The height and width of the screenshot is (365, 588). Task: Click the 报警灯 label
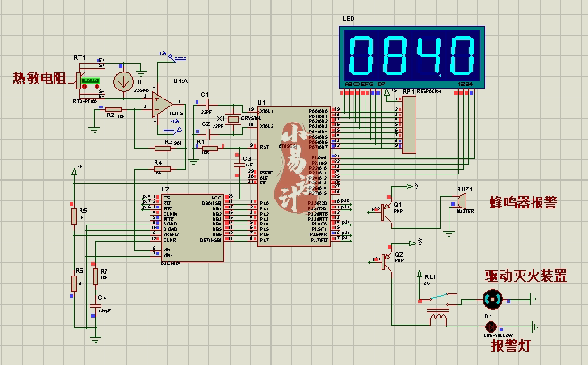tap(511, 346)
